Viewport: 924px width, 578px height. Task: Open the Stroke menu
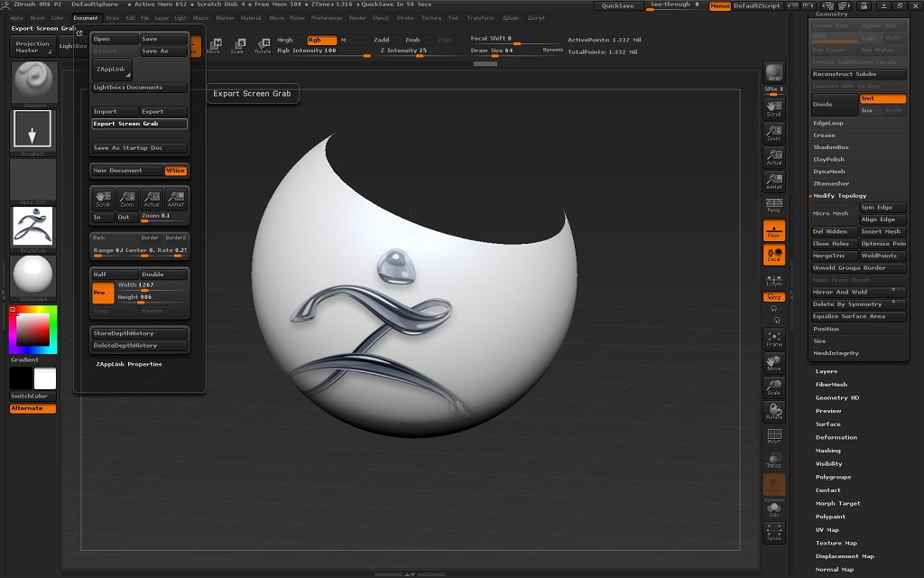pos(405,18)
